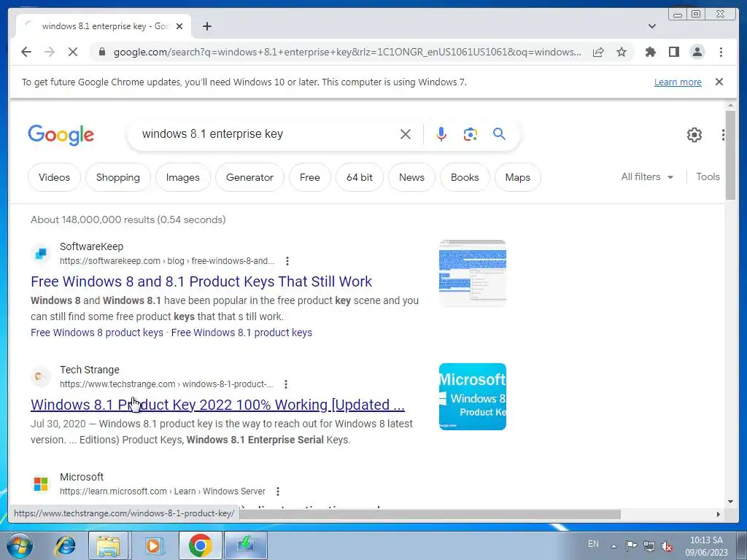
Task: Search by image with Lens icon
Action: coord(471,134)
